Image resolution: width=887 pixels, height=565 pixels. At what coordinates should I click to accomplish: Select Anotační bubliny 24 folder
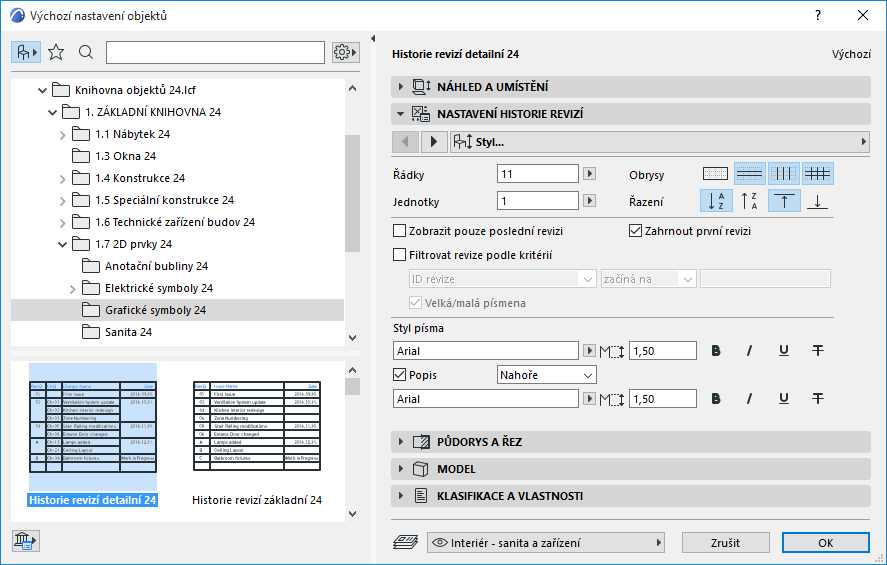point(155,266)
